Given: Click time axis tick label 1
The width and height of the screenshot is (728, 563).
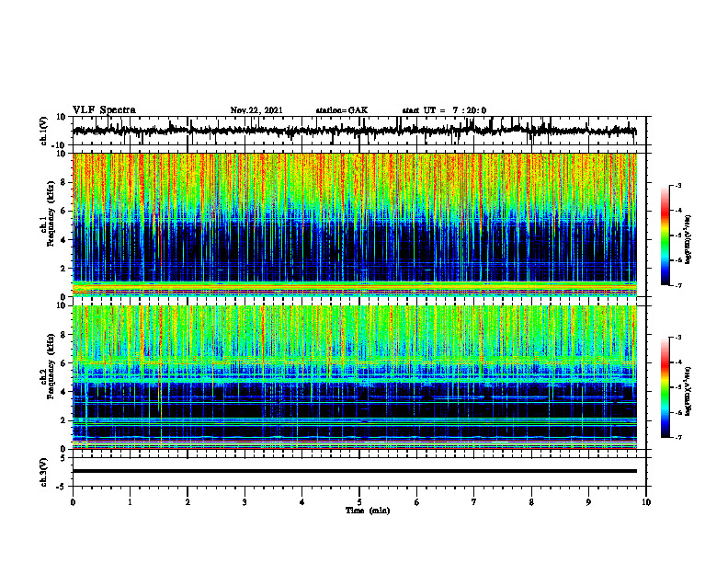Looking at the screenshot, I should pyautogui.click(x=130, y=502).
